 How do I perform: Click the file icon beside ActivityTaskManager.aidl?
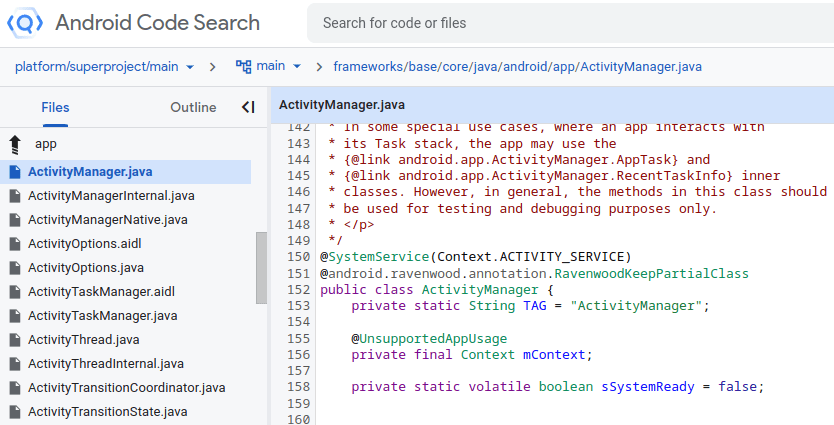(15, 291)
